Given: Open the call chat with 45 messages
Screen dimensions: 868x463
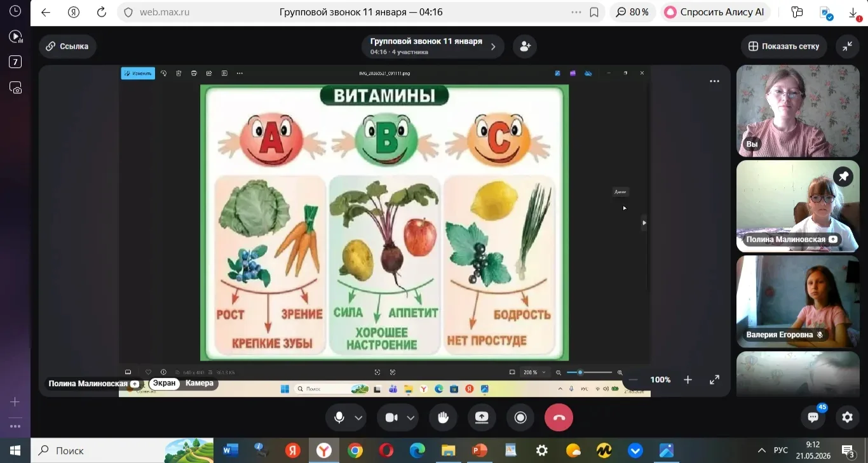Looking at the screenshot, I should pyautogui.click(x=813, y=417).
